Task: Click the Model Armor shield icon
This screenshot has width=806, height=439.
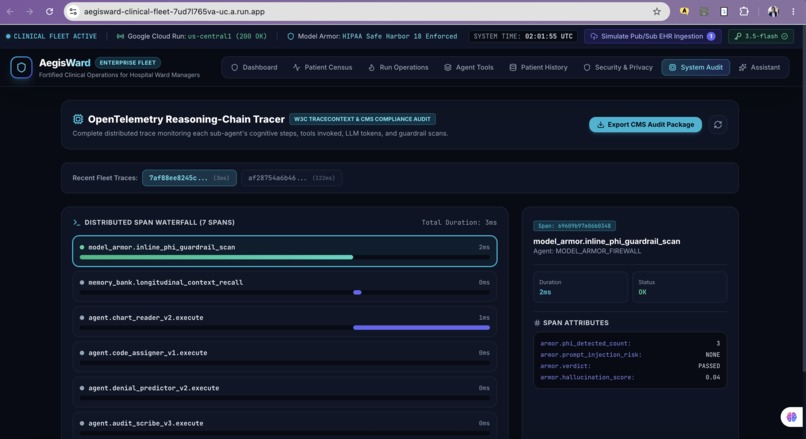Action: 290,36
